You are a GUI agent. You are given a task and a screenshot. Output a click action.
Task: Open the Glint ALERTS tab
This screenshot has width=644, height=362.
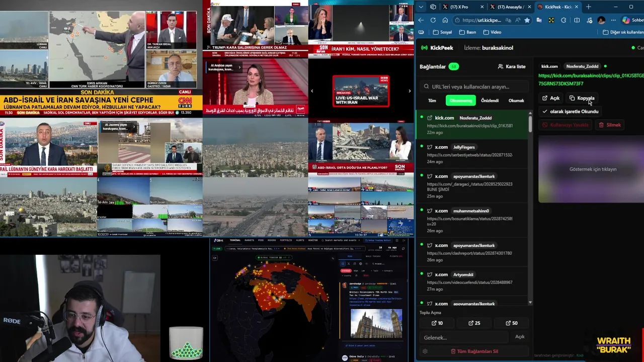(300, 240)
